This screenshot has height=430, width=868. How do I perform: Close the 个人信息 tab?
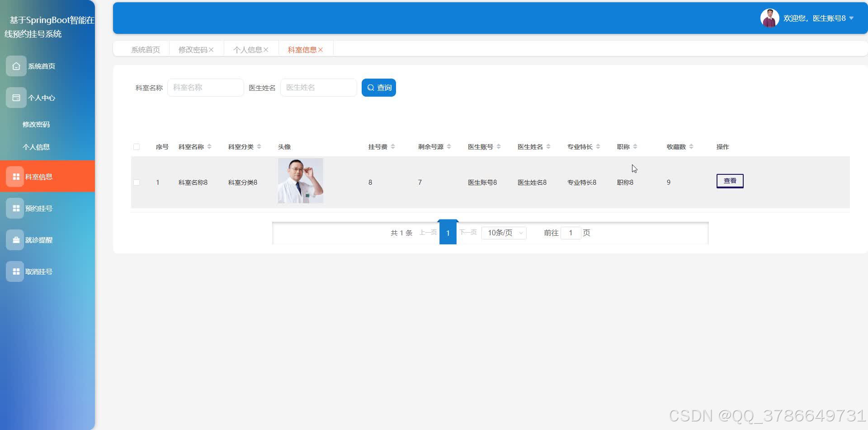coord(266,50)
